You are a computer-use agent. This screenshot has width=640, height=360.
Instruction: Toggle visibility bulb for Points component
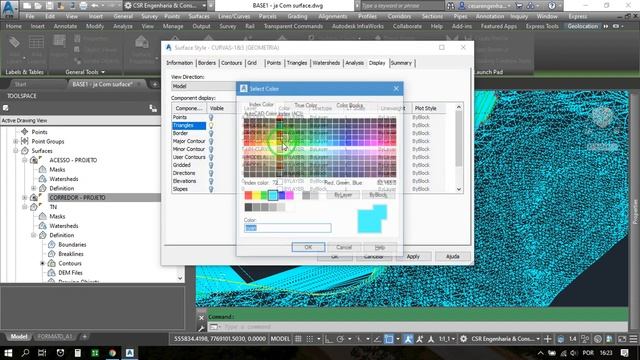pos(211,118)
